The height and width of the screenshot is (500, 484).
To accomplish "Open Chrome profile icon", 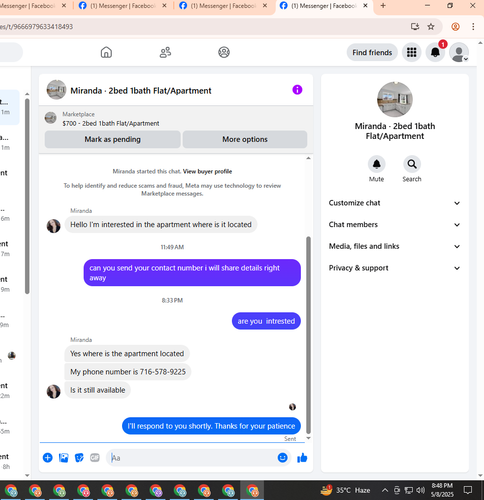I will point(455,27).
